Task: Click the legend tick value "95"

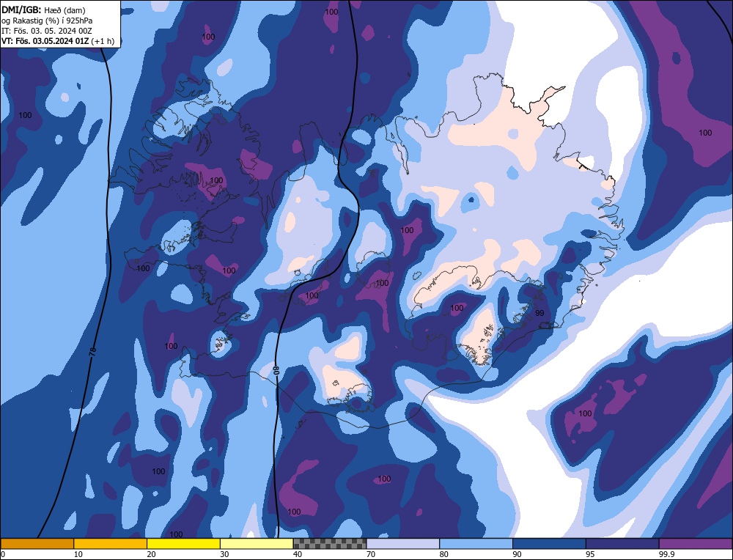Action: [590, 554]
